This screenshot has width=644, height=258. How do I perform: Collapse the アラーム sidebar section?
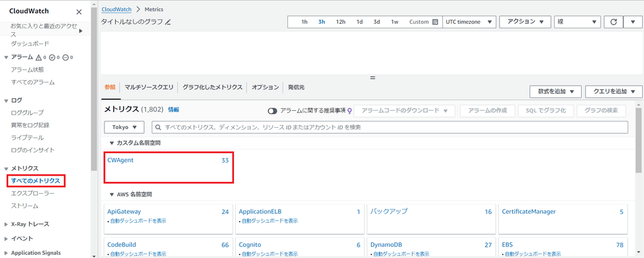pos(6,57)
